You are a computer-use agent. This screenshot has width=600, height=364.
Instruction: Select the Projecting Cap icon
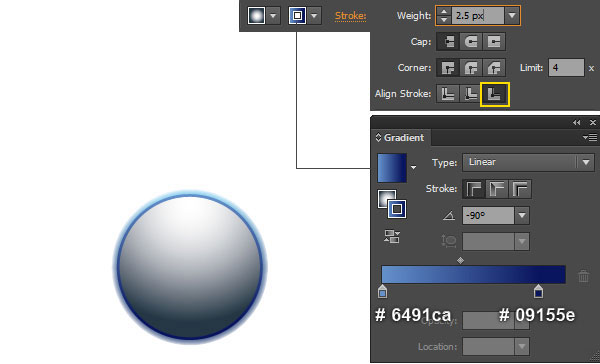494,42
